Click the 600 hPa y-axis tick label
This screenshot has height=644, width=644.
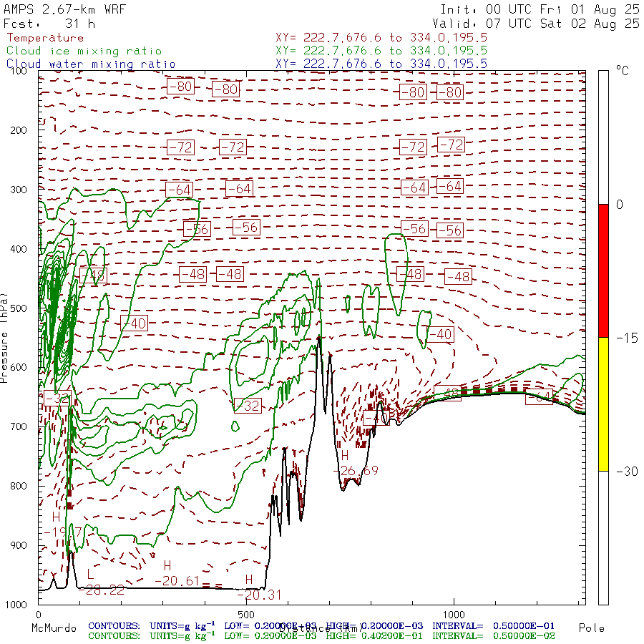18,368
